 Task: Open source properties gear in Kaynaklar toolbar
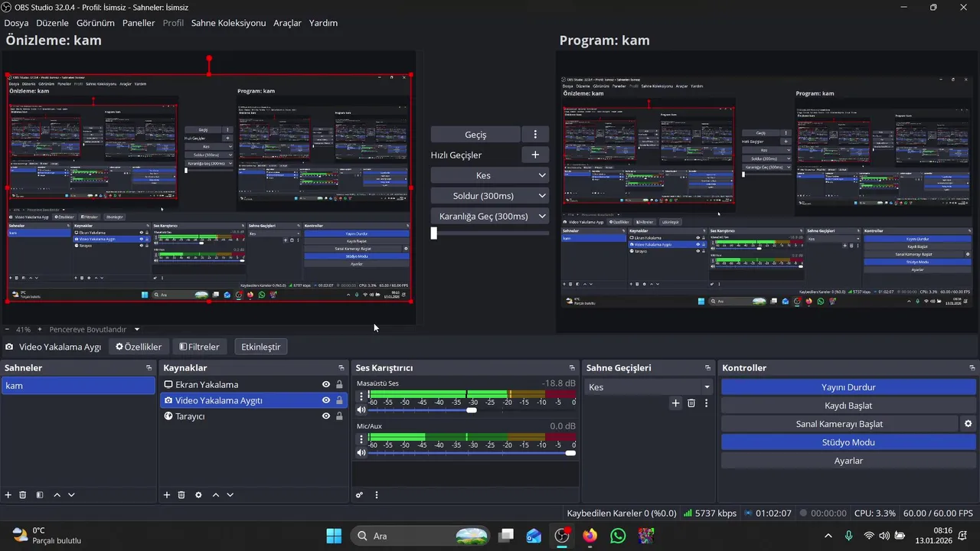[x=198, y=495]
